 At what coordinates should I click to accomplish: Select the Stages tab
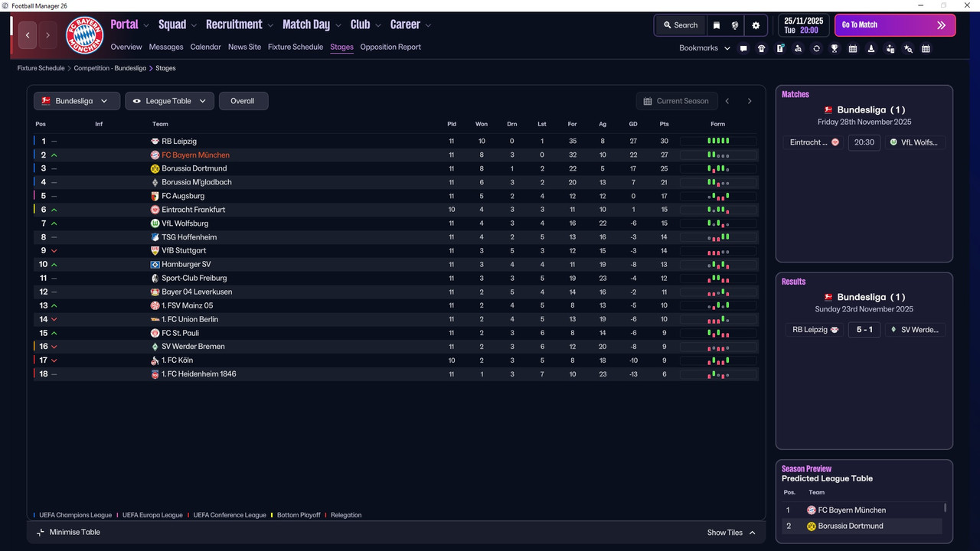pos(341,47)
